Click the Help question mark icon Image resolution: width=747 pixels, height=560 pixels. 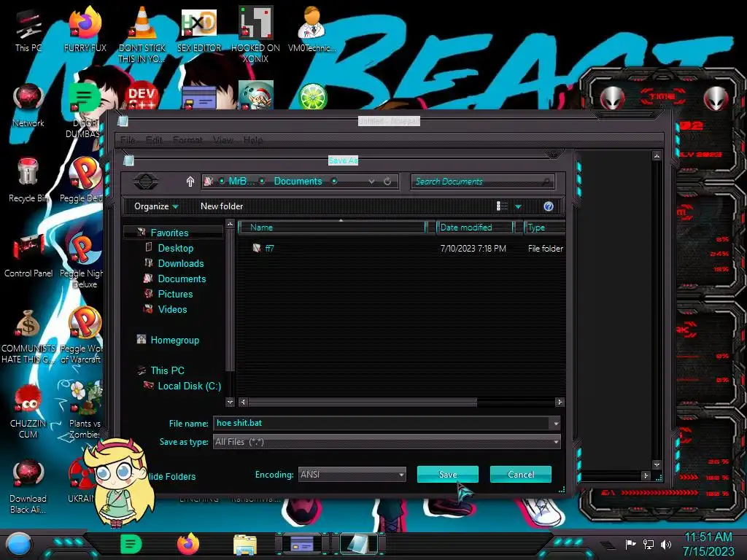pyautogui.click(x=549, y=206)
